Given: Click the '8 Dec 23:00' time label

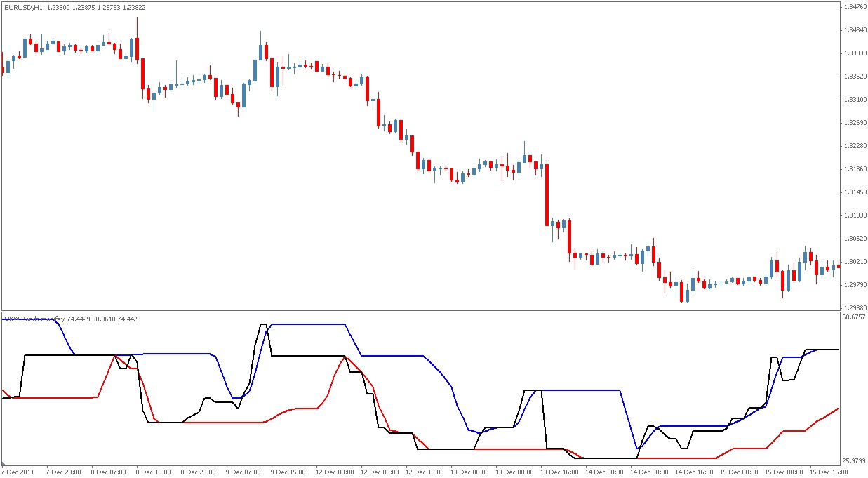Looking at the screenshot, I should point(197,472).
